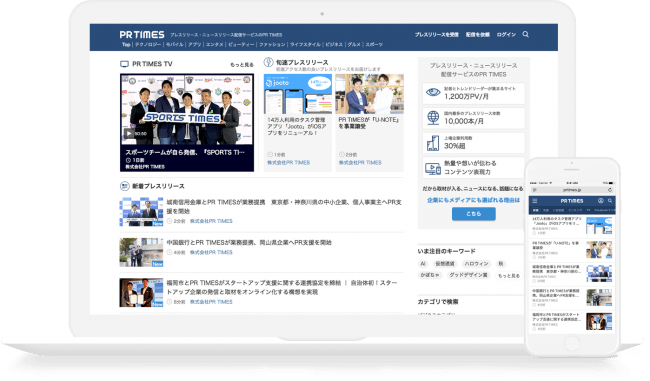
Task: Open the テクノロジー category tab
Action: (x=148, y=44)
